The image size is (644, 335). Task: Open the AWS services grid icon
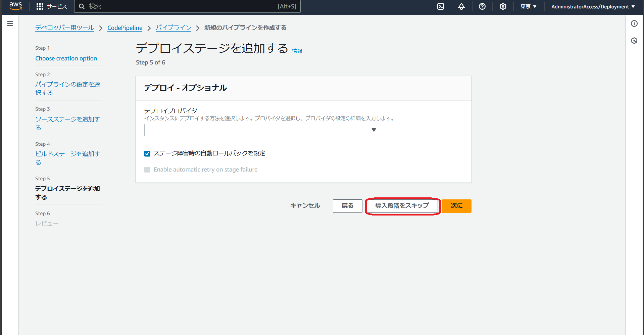pyautogui.click(x=39, y=6)
